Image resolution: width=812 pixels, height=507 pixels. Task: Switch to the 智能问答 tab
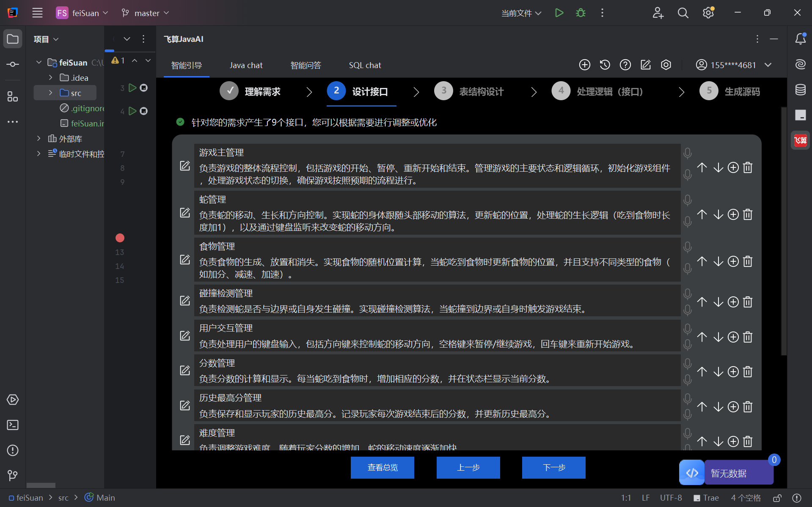coord(306,65)
